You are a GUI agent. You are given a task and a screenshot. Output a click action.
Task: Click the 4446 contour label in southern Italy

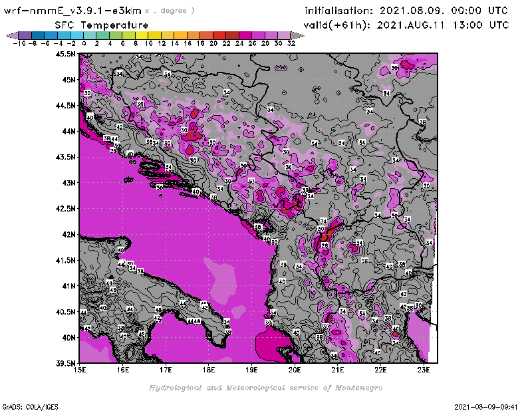[194, 321]
